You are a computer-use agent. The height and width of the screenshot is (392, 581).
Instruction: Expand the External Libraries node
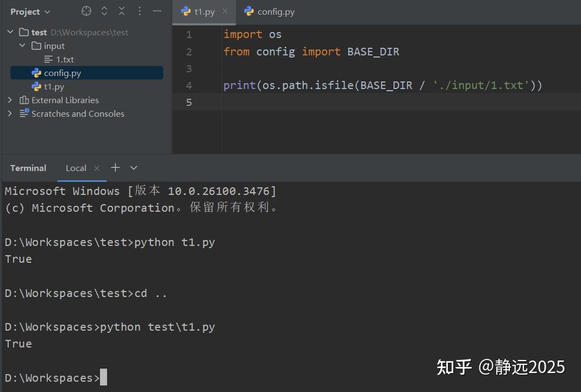click(10, 100)
